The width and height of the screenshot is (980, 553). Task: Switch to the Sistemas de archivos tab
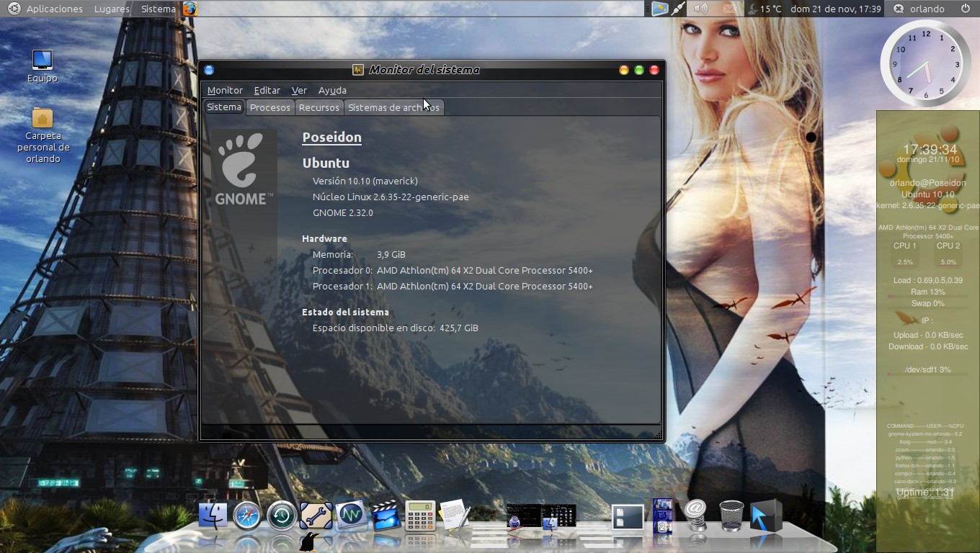click(x=393, y=107)
